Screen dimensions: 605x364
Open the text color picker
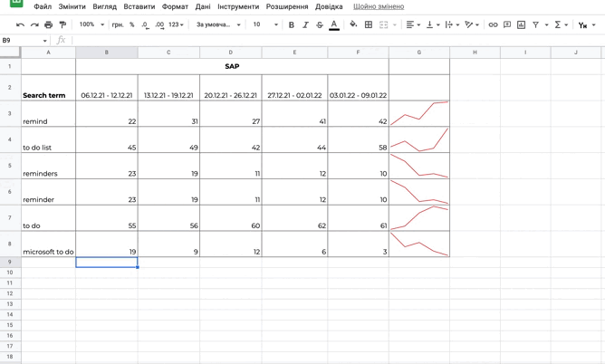334,25
